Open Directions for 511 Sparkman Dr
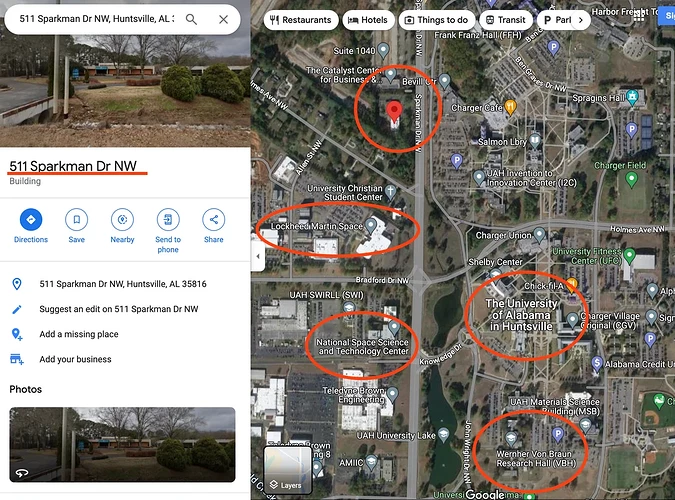This screenshot has width=675, height=500. 31,220
